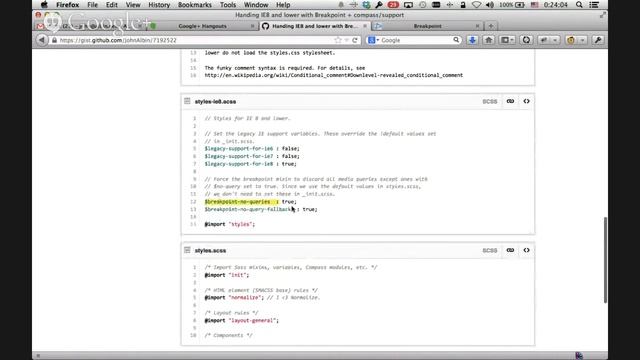This screenshot has height=360, width=640.
Task: Click the key icon in the menu bar
Action: point(379,5)
